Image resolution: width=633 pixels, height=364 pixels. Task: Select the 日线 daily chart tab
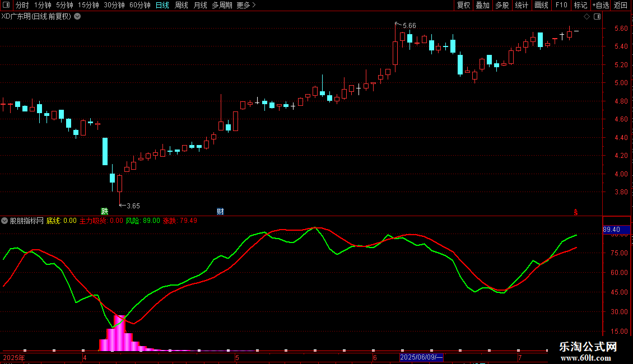point(162,5)
